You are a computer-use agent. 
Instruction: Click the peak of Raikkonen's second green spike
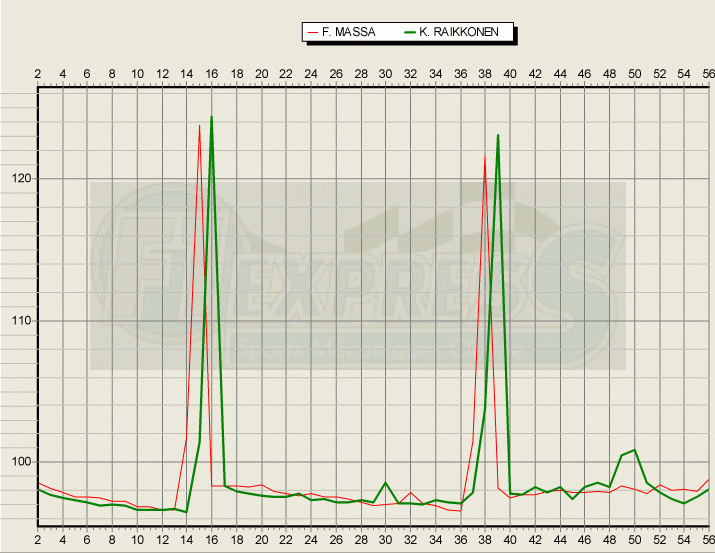click(x=497, y=135)
